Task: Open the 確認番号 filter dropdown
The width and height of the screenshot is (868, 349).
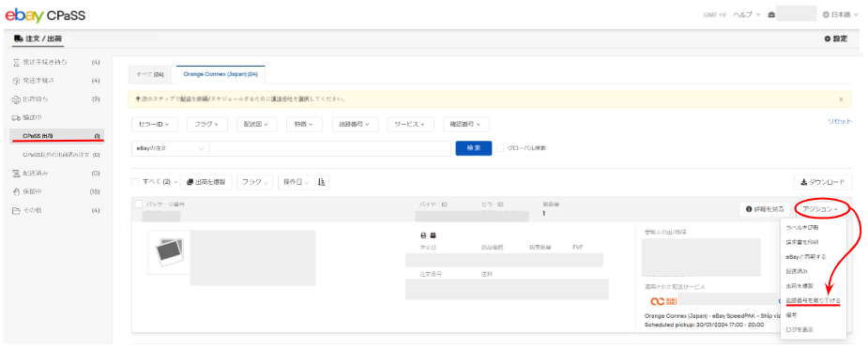Action: point(466,125)
